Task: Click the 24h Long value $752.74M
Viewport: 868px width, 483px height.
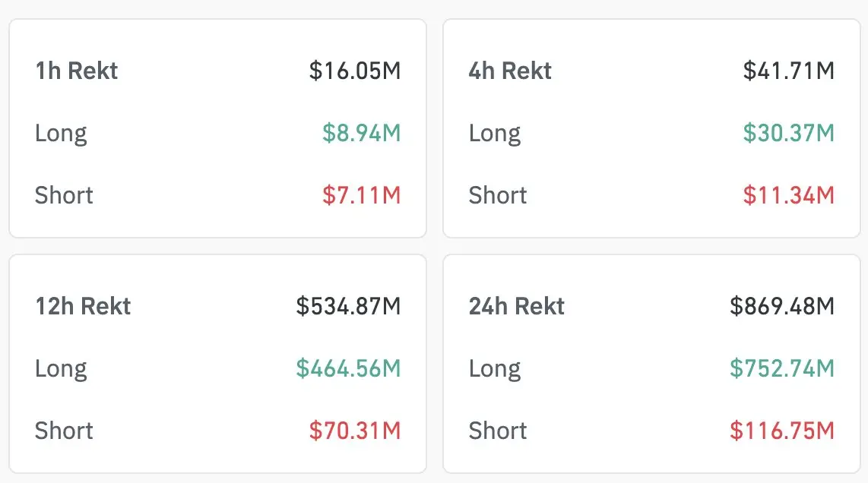Action: (x=782, y=368)
